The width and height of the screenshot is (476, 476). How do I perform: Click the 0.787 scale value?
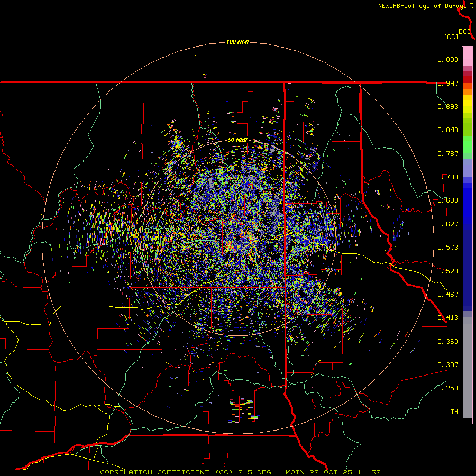click(448, 153)
